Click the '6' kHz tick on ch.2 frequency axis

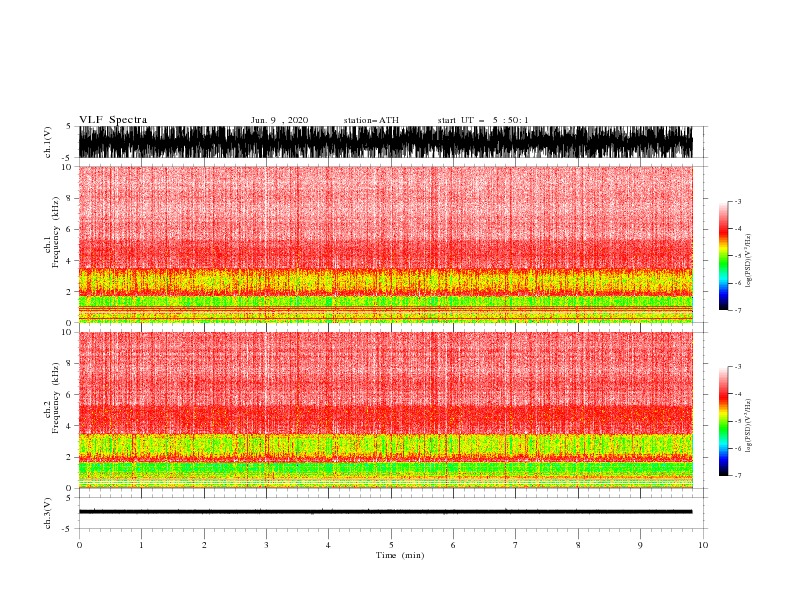pyautogui.click(x=69, y=394)
